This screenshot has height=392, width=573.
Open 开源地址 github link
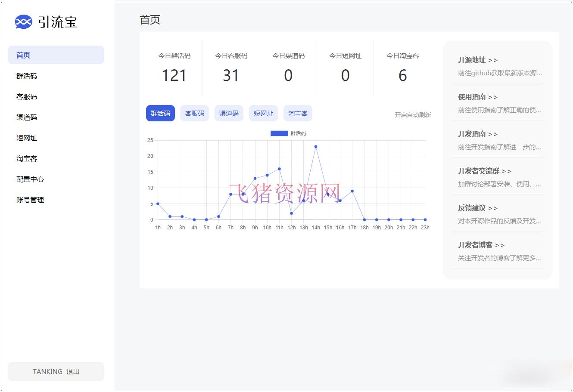click(x=477, y=60)
